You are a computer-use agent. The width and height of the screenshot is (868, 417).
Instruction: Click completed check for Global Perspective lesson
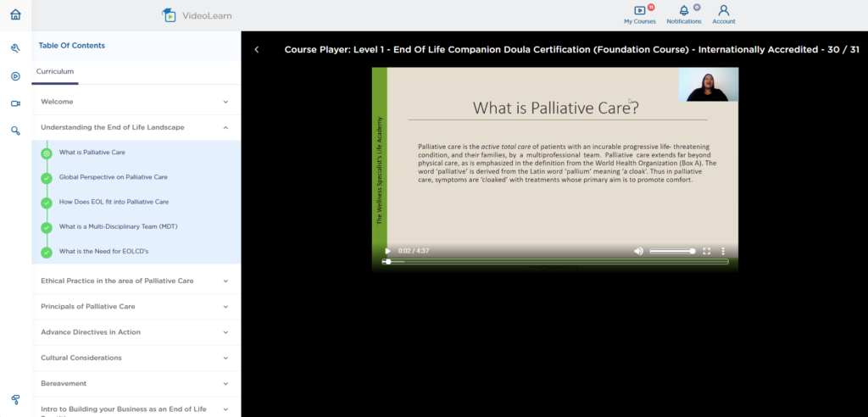tap(47, 178)
